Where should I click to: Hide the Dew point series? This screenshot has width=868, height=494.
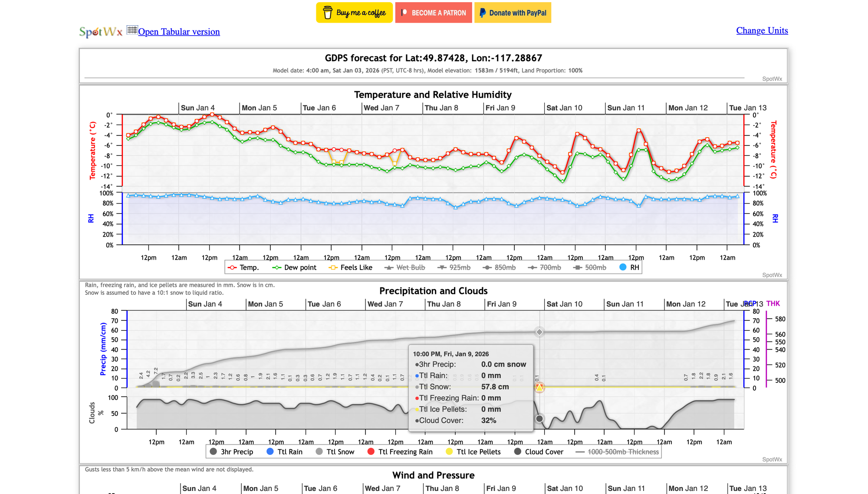pyautogui.click(x=295, y=267)
